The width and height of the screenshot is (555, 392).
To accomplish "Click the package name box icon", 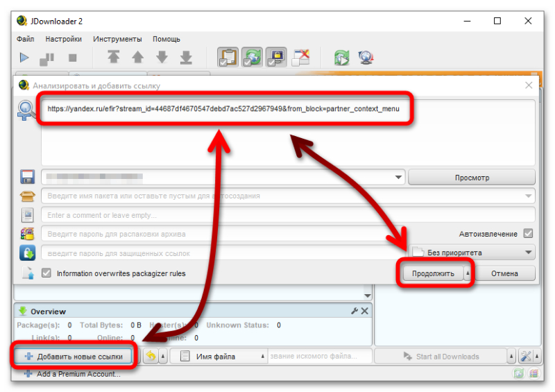I will [x=27, y=196].
